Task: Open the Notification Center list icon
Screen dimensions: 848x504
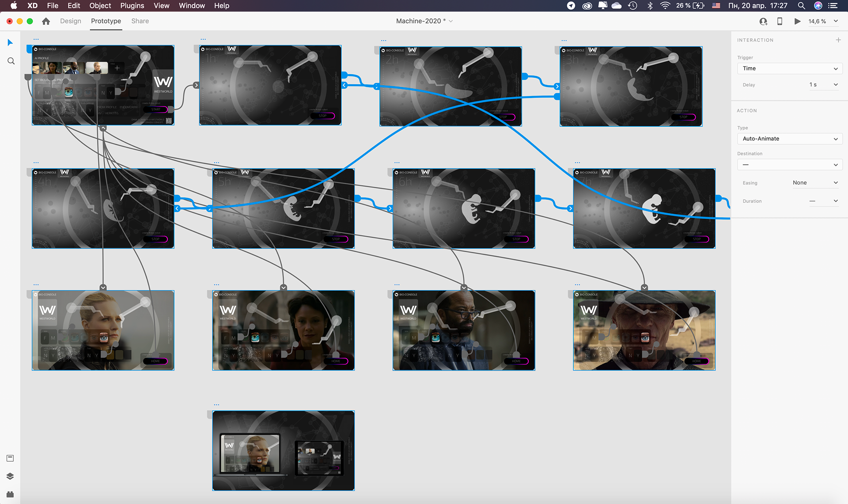Action: [x=833, y=6]
